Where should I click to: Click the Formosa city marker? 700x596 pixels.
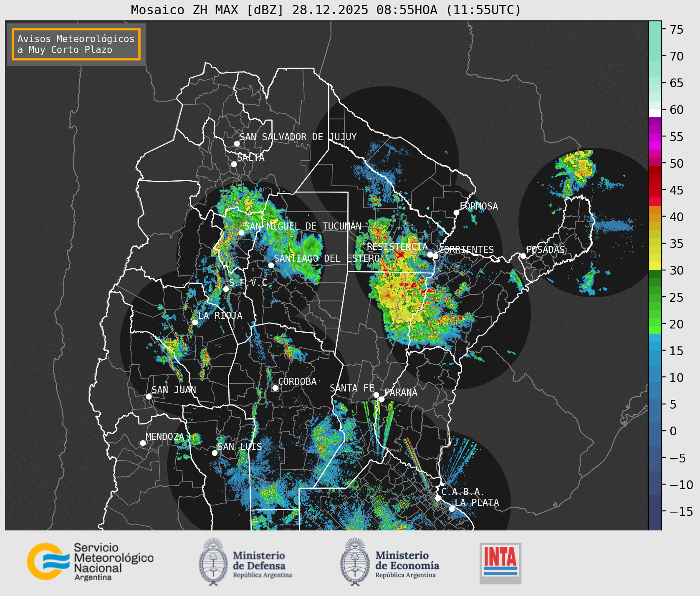(456, 212)
